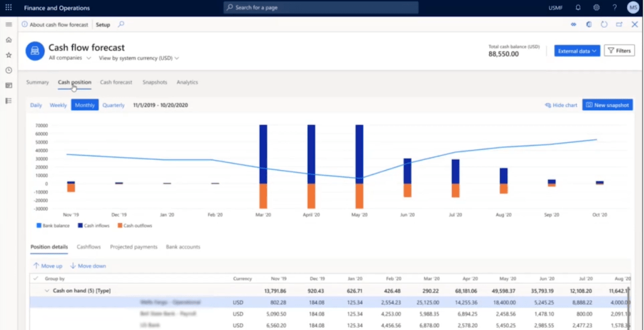Toggle the select-all checkmark in grid header
Image resolution: width=644 pixels, height=330 pixels.
pyautogui.click(x=35, y=278)
